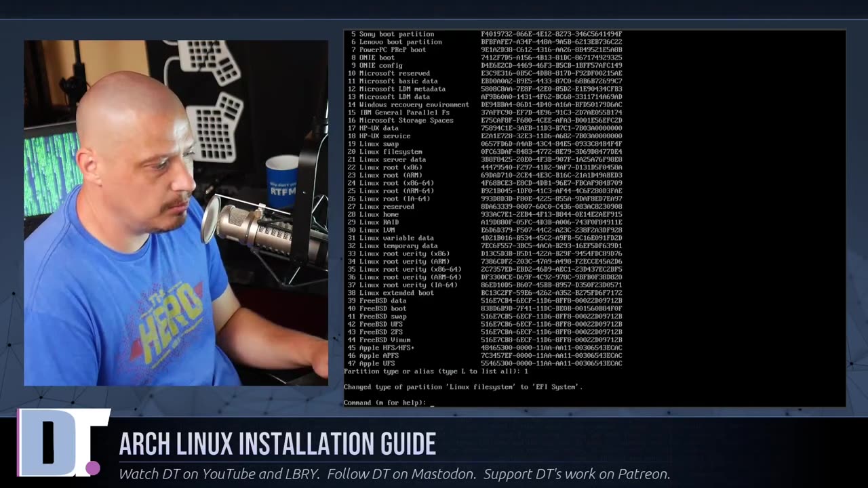The height and width of the screenshot is (488, 868).
Task: Select row 34 'Linux root verity (ARM)'
Action: pyautogui.click(x=485, y=262)
